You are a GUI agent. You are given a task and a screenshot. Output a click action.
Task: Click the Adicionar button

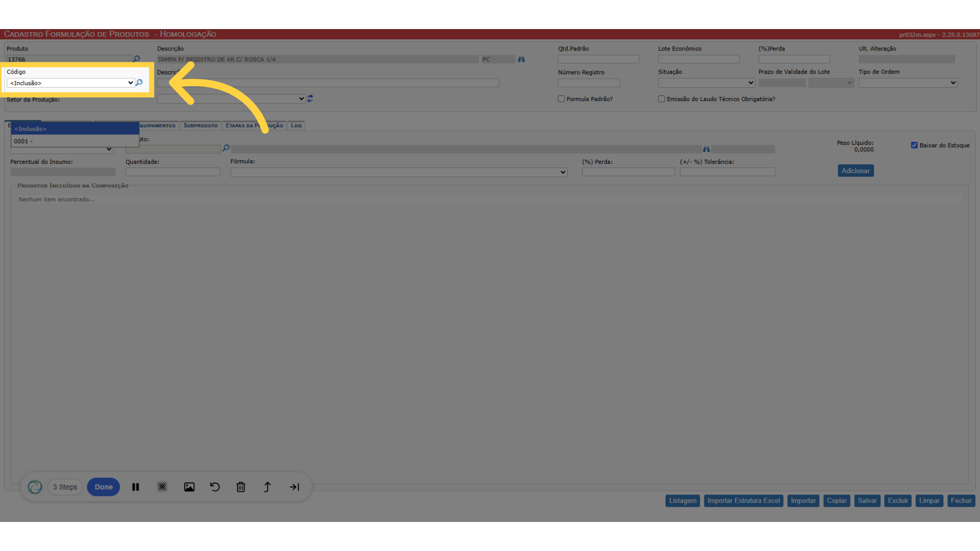(x=855, y=171)
